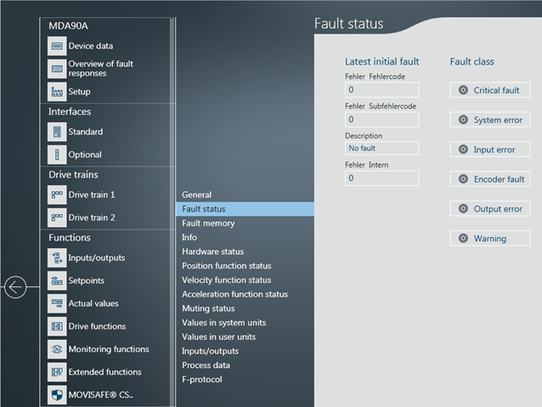Click the back arrow circle icon
This screenshot has width=542, height=407.
pyautogui.click(x=15, y=287)
